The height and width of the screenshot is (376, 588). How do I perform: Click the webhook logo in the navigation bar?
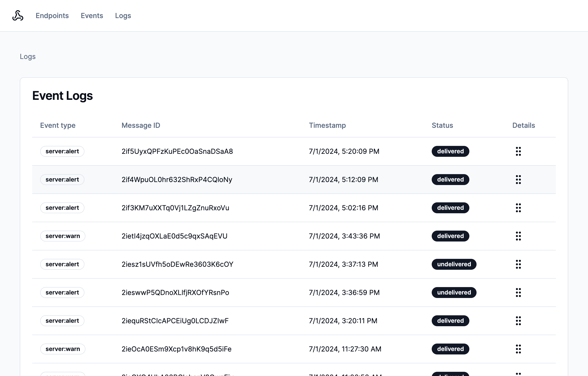coord(18,16)
